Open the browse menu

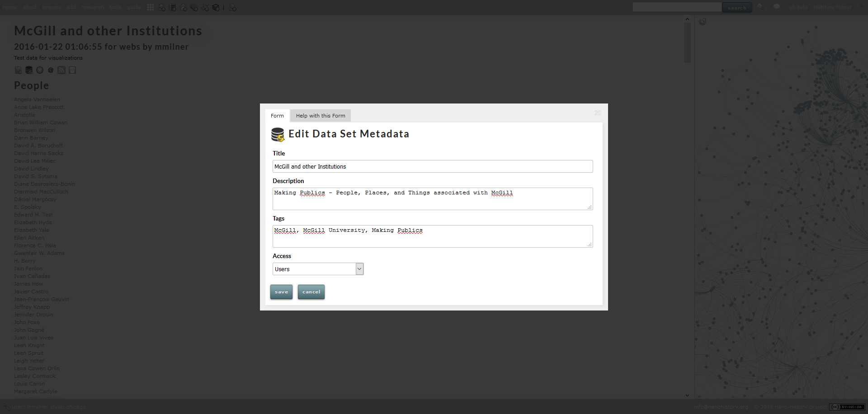52,7
